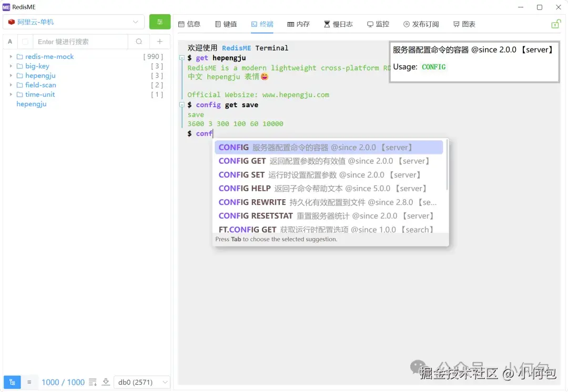Select the CONFIG SET suggestion

tap(329, 175)
